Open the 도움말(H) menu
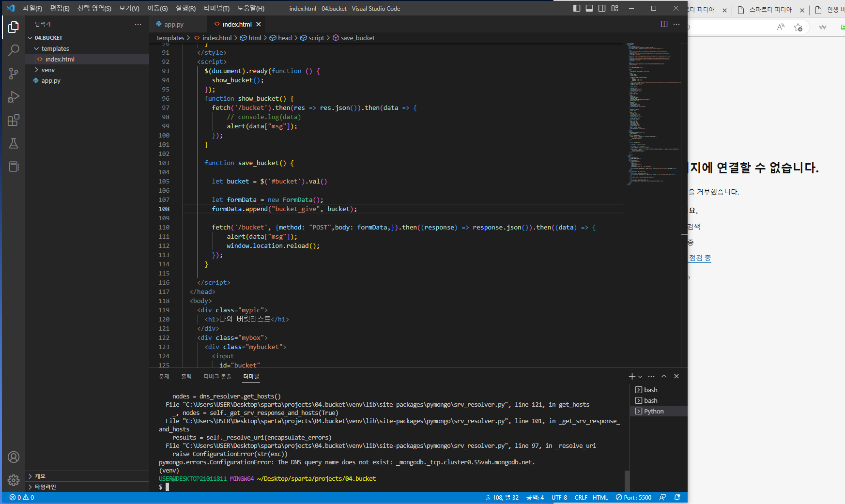This screenshot has width=845, height=504. (x=251, y=8)
